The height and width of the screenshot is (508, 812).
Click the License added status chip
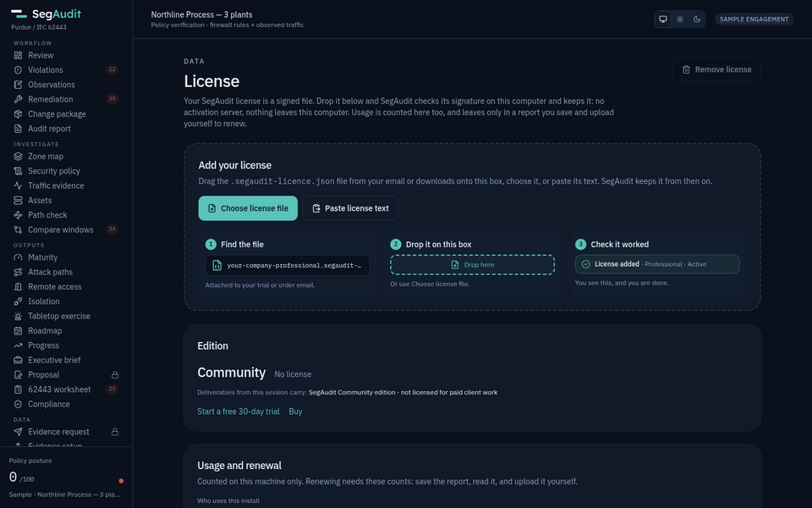tap(657, 264)
